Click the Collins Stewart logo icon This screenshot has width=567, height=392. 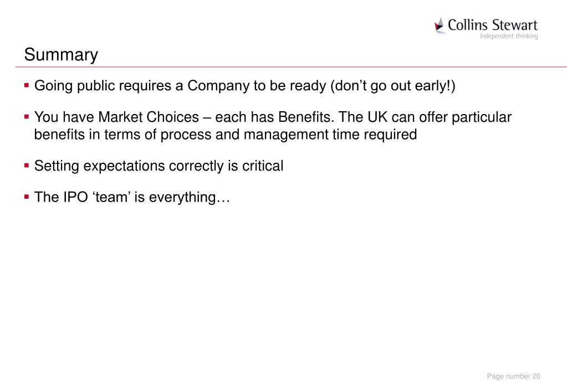point(440,25)
